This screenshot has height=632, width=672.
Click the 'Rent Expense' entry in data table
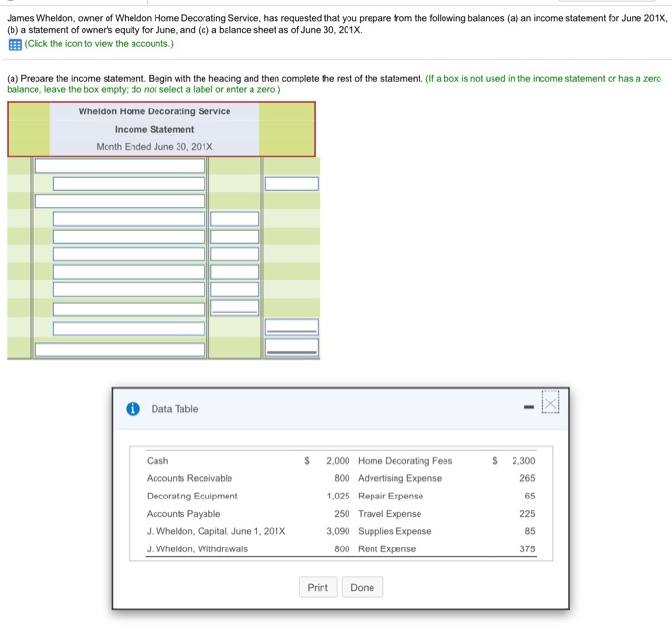click(x=387, y=548)
